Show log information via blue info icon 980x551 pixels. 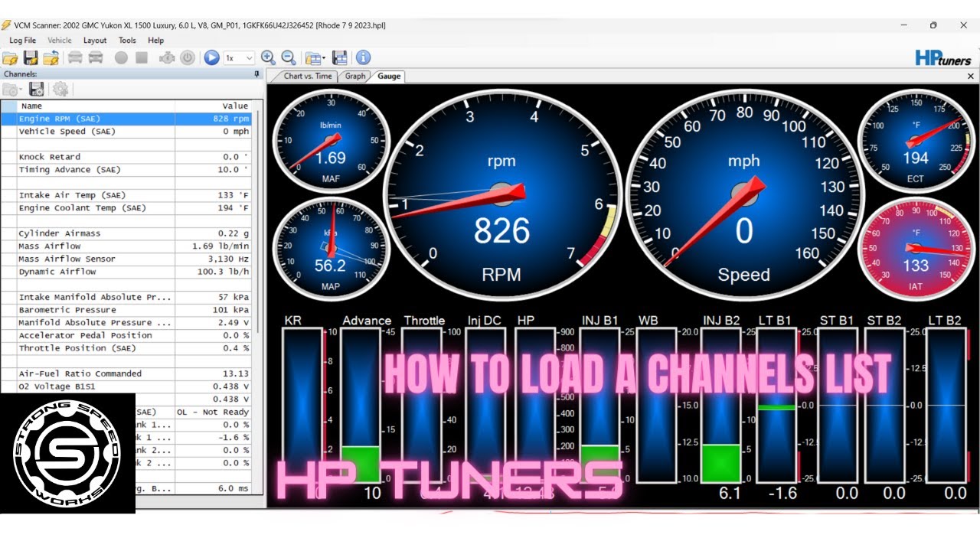tap(363, 57)
